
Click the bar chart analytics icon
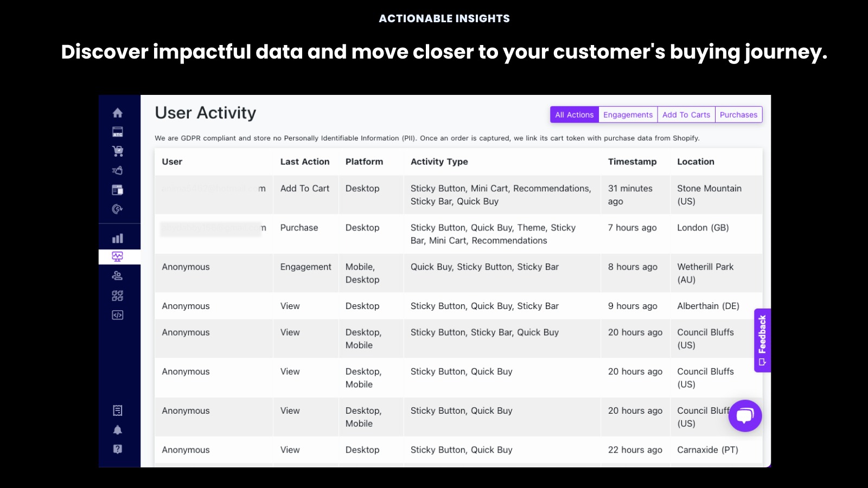pos(117,238)
